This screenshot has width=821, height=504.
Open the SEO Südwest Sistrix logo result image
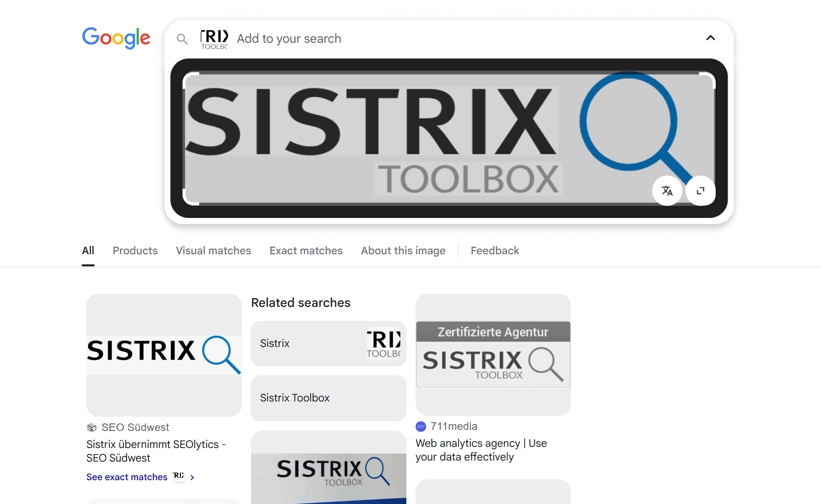pyautogui.click(x=164, y=355)
